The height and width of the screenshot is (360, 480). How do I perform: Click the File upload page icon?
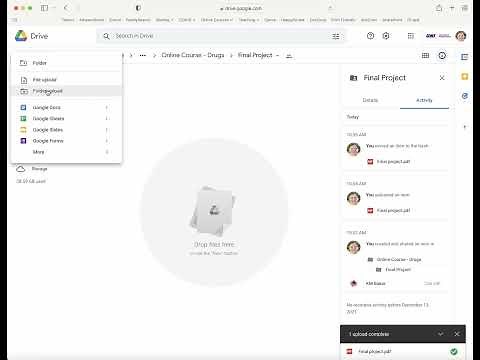click(24, 80)
